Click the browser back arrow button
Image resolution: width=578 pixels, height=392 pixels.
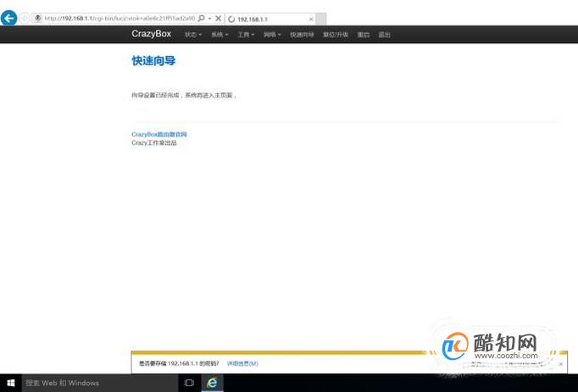[8, 18]
